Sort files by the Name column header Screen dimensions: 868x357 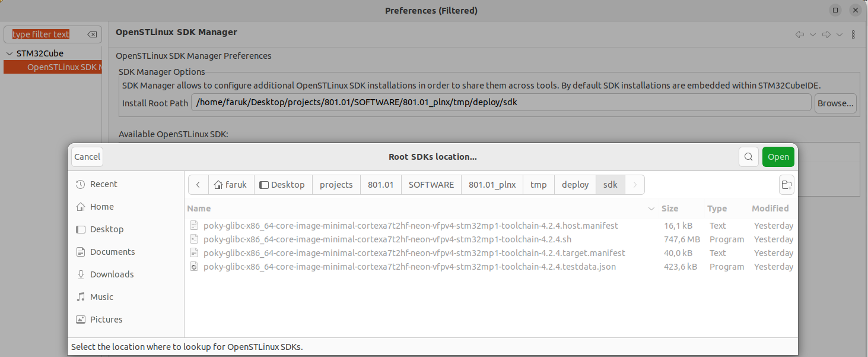point(199,208)
